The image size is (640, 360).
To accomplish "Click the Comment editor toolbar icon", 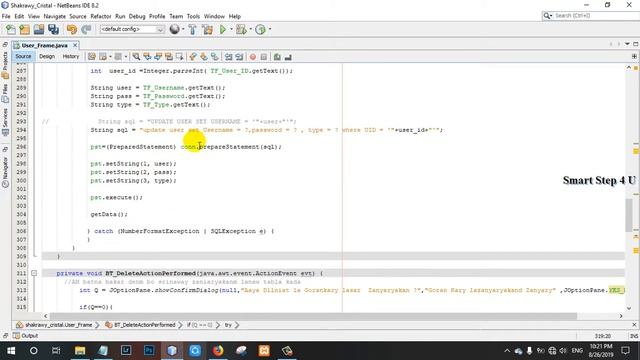I will [x=277, y=57].
